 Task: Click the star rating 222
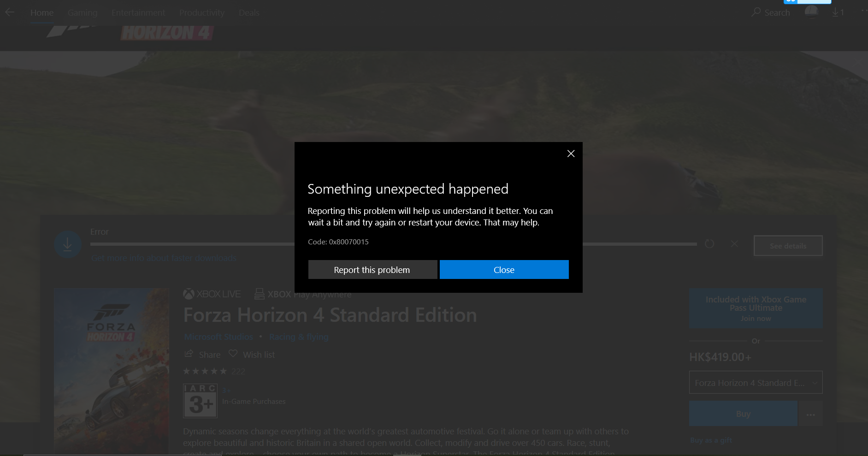tap(214, 371)
